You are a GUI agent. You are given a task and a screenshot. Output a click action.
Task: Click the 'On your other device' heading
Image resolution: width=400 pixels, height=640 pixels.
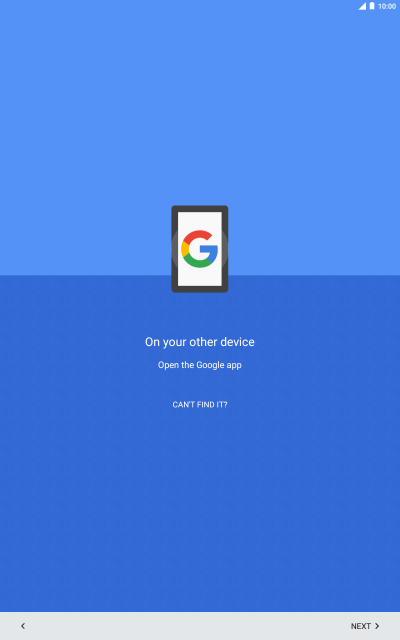pyautogui.click(x=200, y=342)
